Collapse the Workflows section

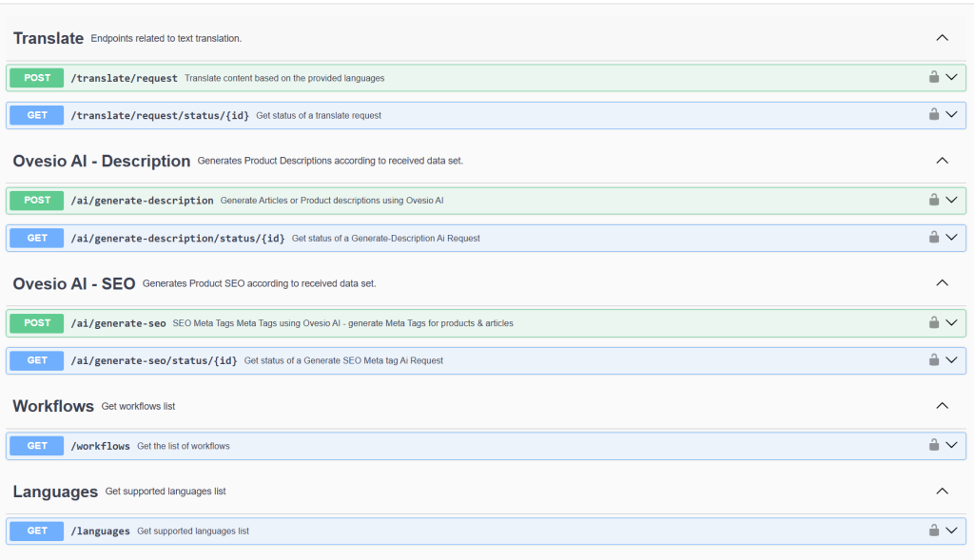coord(943,405)
